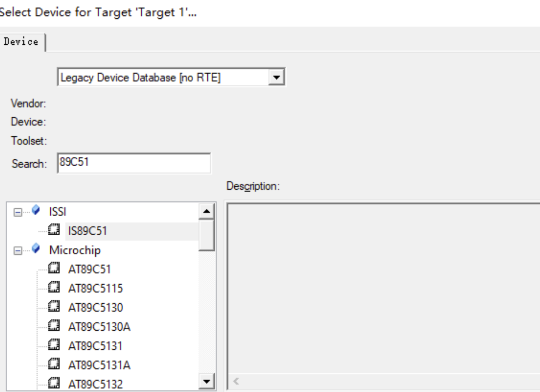Viewport: 540px width, 392px height.
Task: Click the Search field containing 89C51
Action: (x=134, y=164)
